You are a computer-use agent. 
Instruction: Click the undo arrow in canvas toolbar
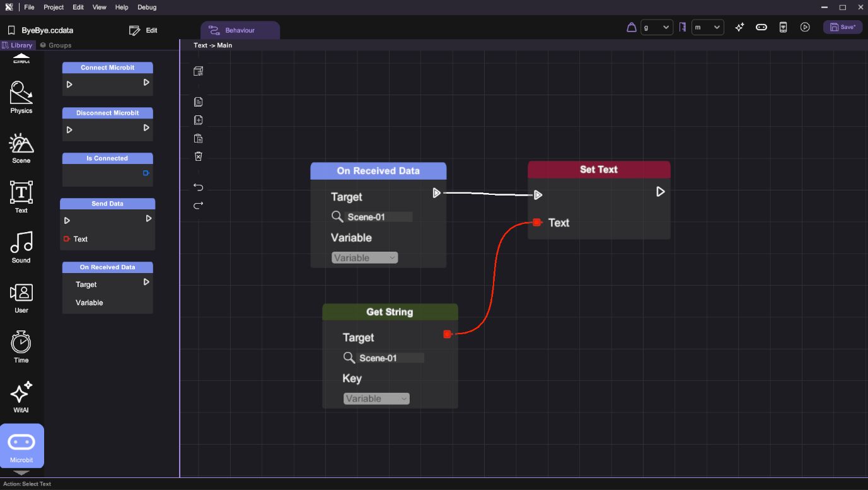(x=198, y=187)
